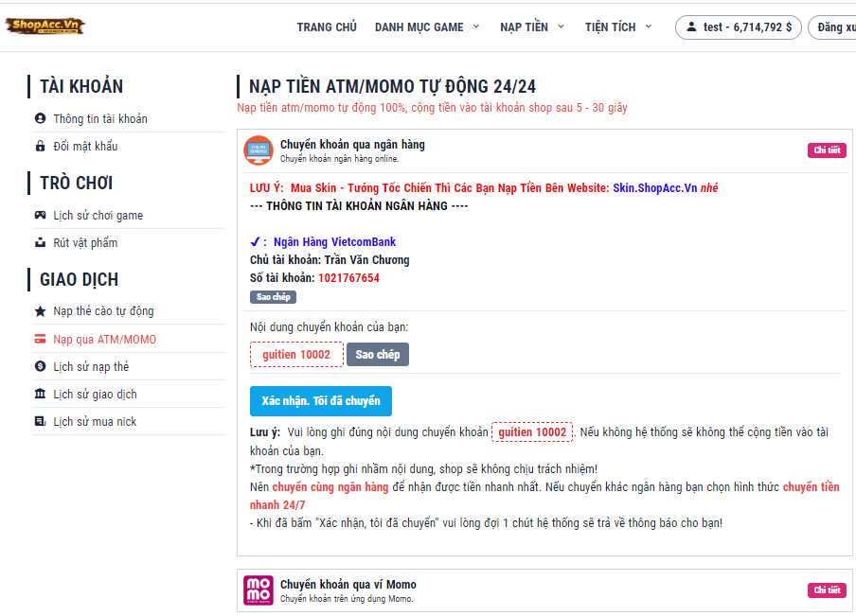
Task: Go to Đổi mật khẩu page
Action: tap(85, 147)
